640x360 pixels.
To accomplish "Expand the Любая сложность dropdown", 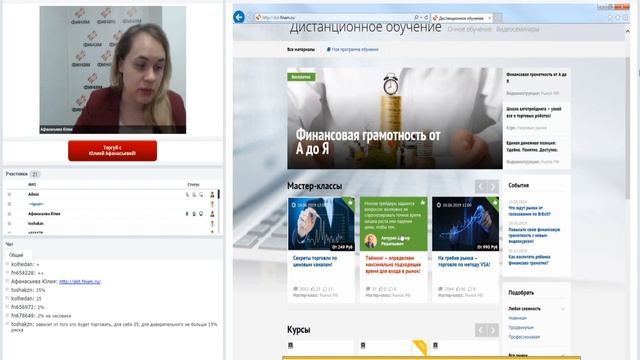I will 536,309.
